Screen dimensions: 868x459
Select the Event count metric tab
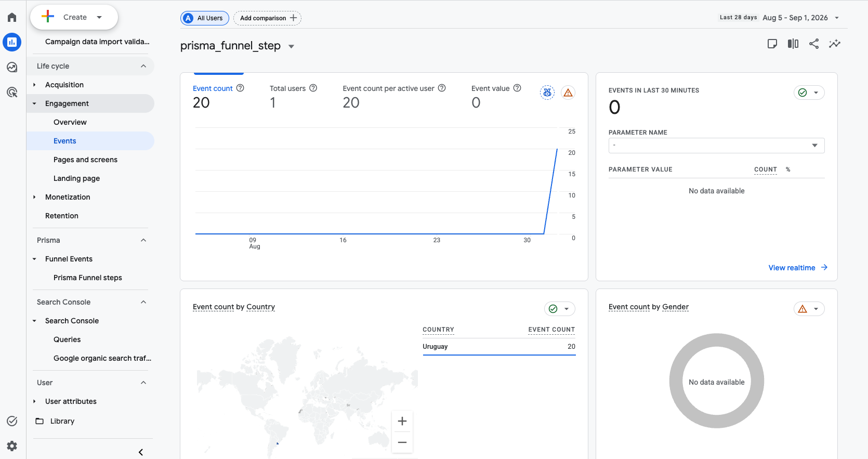(x=213, y=88)
